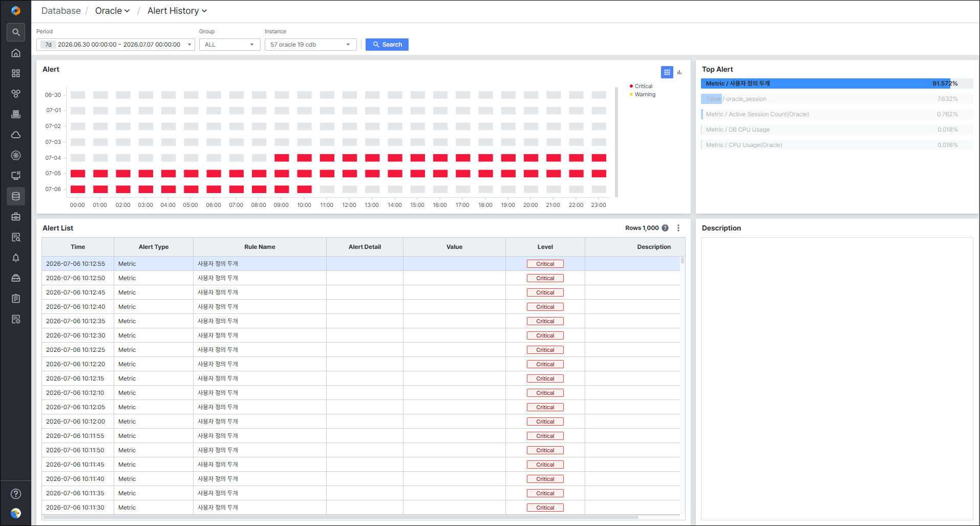Open the Kubernetes wheel icon in sidebar

pyautogui.click(x=16, y=155)
